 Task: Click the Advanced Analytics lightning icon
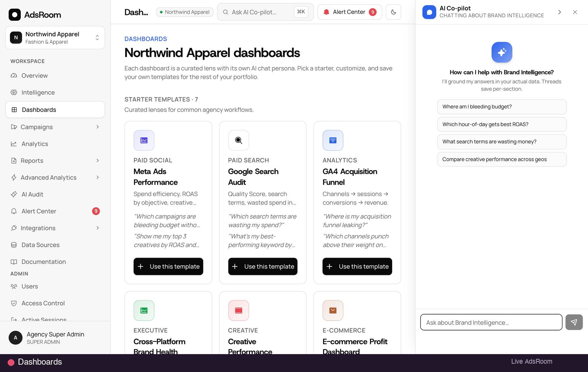[x=14, y=178]
